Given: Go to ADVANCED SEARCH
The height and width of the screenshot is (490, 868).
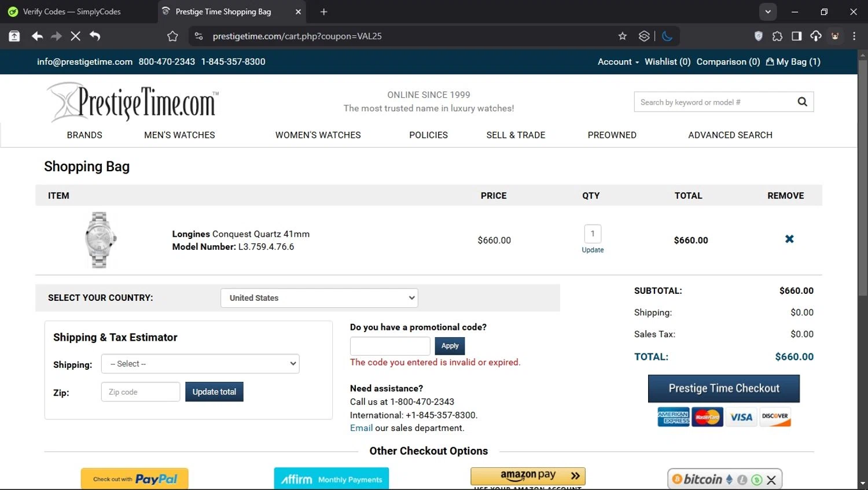Looking at the screenshot, I should click(x=730, y=135).
